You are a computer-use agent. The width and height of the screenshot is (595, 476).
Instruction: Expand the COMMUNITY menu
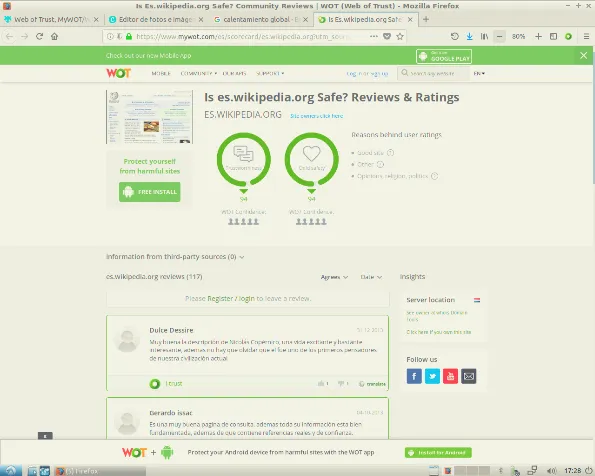point(198,73)
